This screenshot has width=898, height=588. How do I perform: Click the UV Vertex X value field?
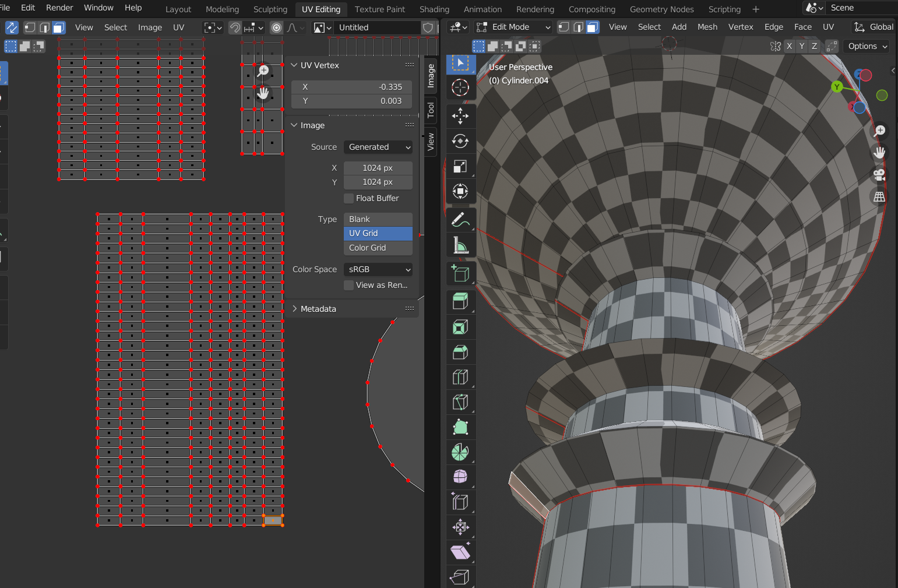[x=351, y=87]
